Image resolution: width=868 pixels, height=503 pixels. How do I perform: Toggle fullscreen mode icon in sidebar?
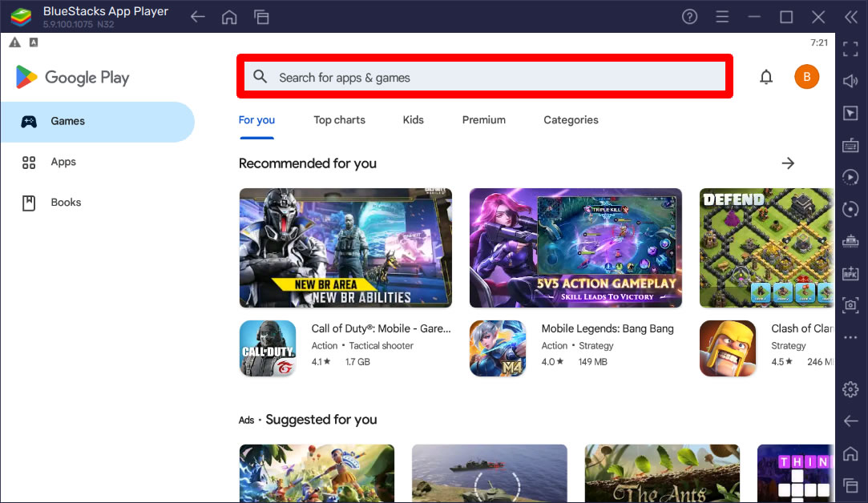tap(850, 49)
